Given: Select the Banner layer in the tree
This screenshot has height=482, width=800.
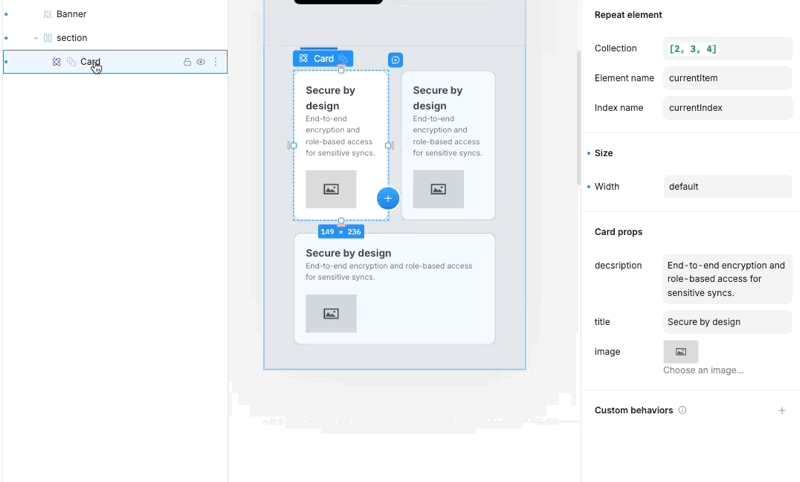Looking at the screenshot, I should (71, 14).
